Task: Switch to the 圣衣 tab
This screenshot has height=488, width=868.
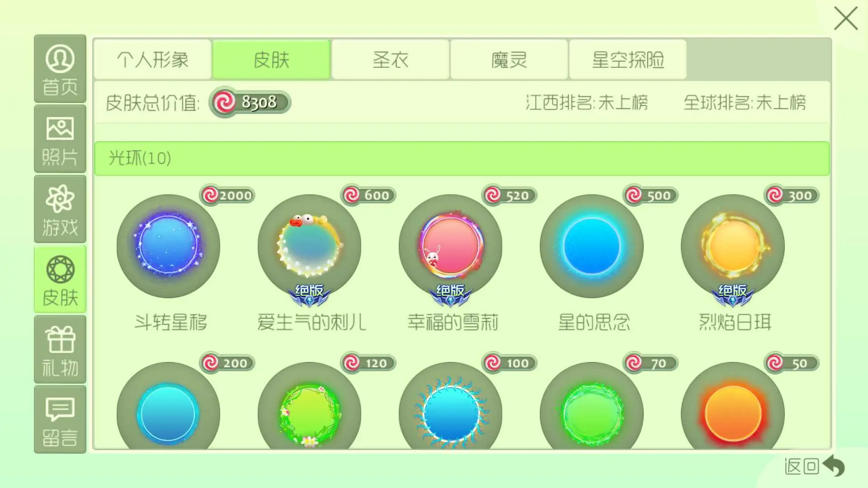Action: coord(391,60)
